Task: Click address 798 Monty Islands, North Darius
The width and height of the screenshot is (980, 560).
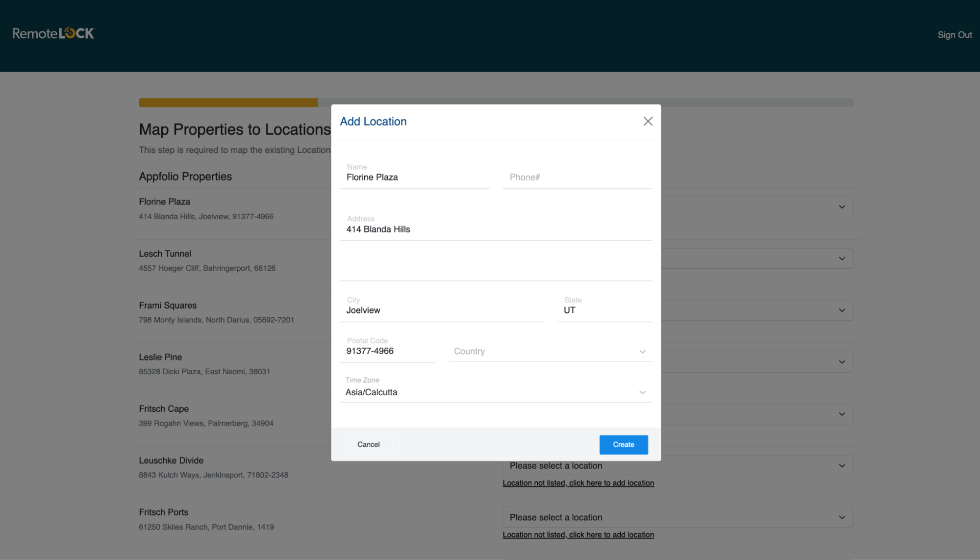Action: coord(216,320)
